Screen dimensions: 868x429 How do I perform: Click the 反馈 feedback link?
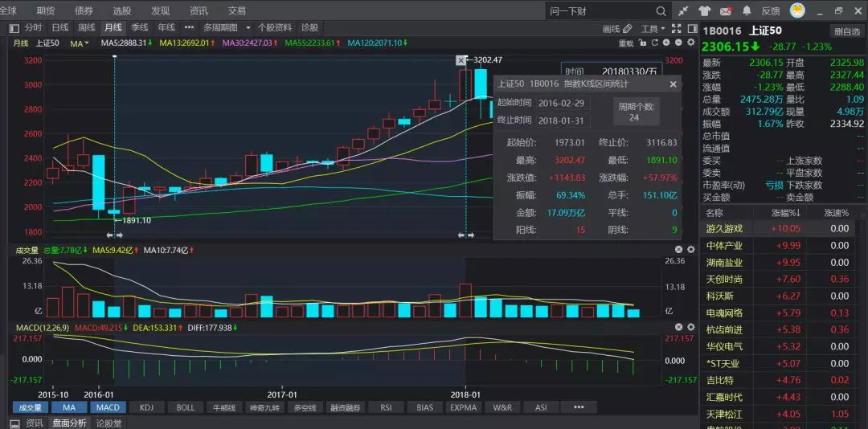[771, 11]
